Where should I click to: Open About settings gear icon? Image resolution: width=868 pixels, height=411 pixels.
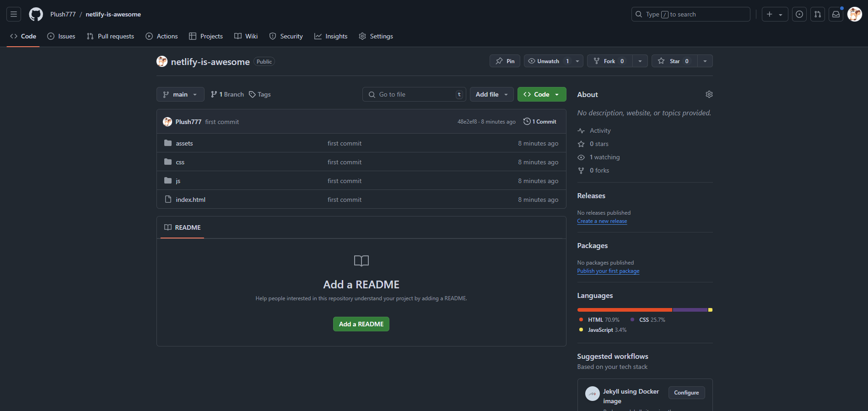tap(709, 94)
